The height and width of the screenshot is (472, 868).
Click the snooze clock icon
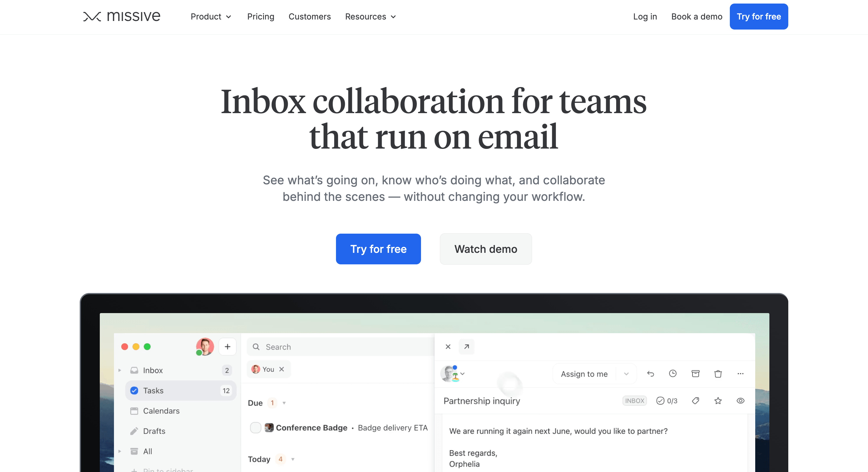(673, 374)
